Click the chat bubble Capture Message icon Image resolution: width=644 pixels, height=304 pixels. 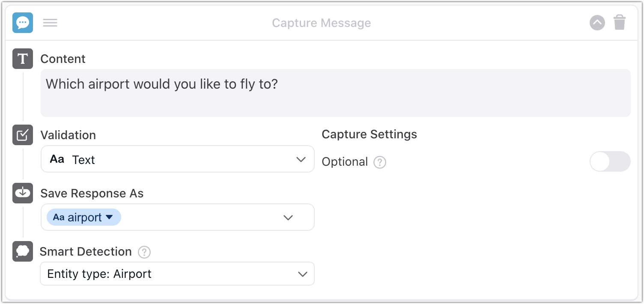click(23, 23)
